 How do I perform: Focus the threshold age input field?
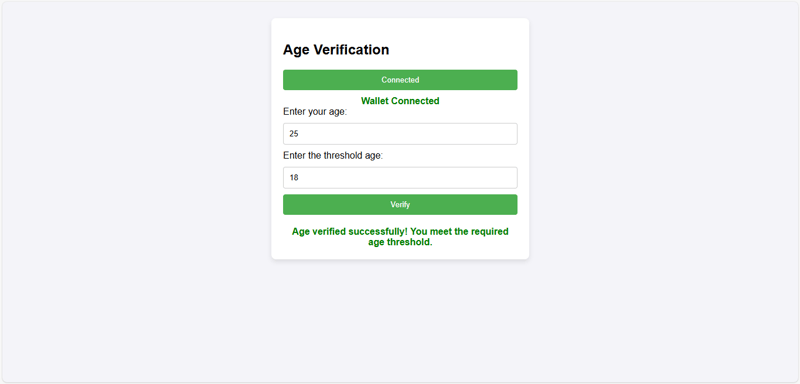click(x=400, y=177)
